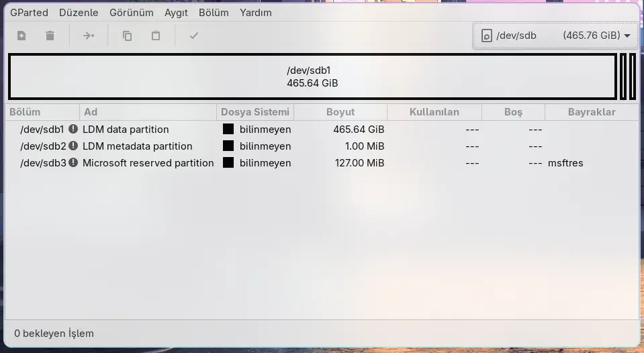Click the LDM data partition name
Viewport: 644px width, 353px height.
click(126, 130)
